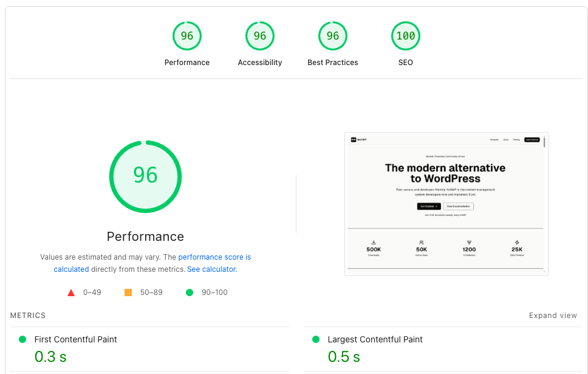Click the SEO score gauge showing 100
The width and height of the screenshot is (588, 374).
pyautogui.click(x=405, y=35)
